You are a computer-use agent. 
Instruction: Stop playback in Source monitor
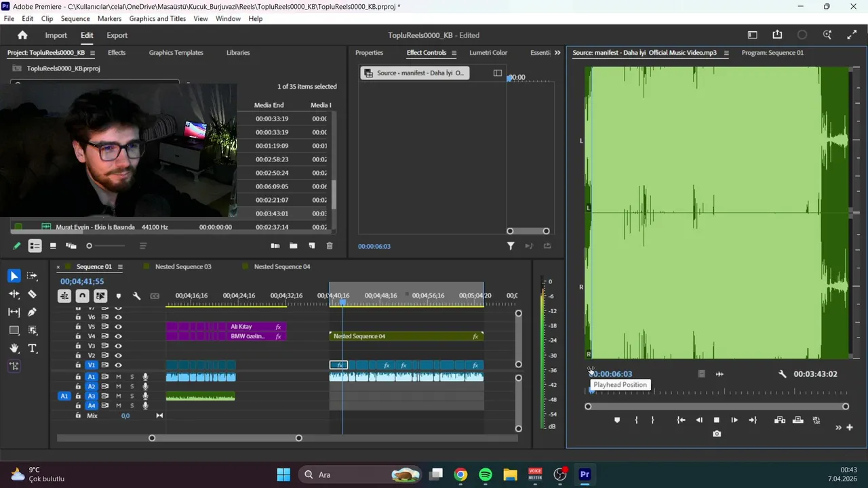point(716,420)
